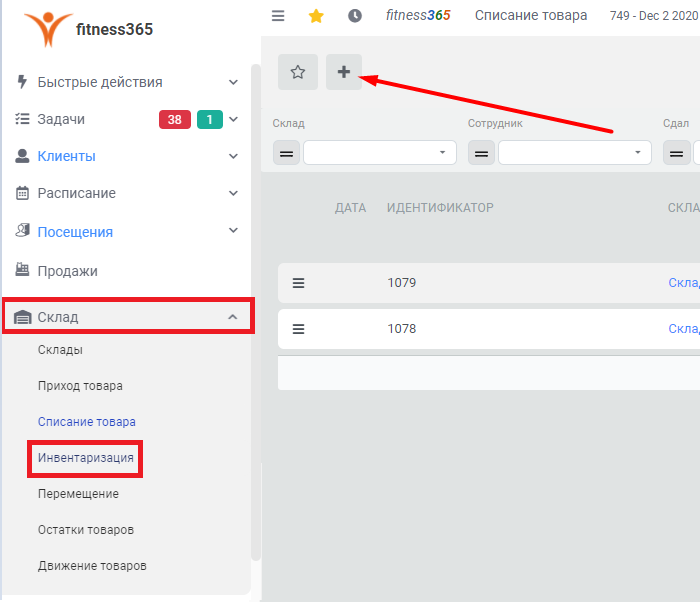This screenshot has width=700, height=602.
Task: Click the person icon next to Клиенты
Action: point(22,156)
